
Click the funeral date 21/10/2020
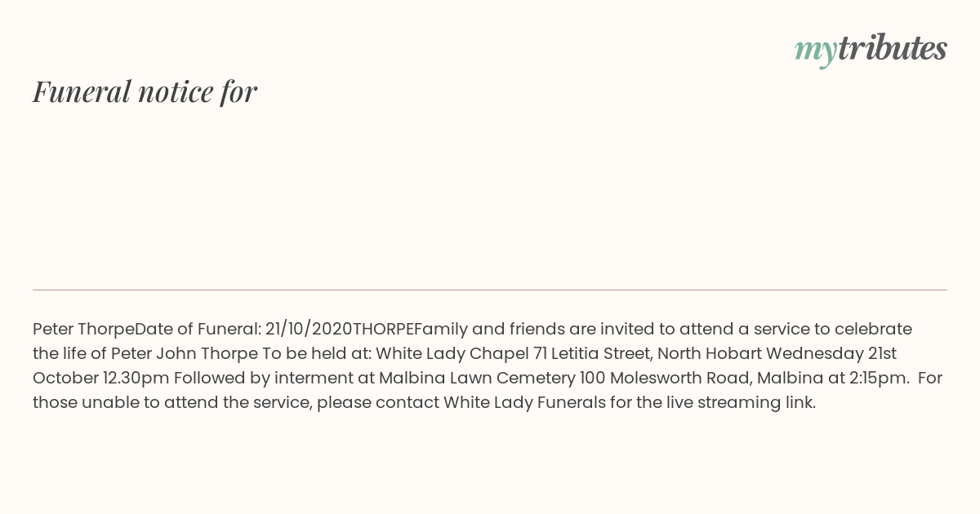click(309, 329)
